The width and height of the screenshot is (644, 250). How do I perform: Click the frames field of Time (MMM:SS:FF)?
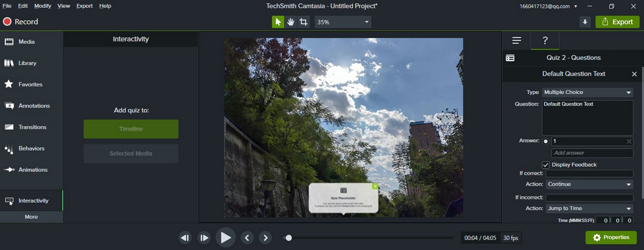[628, 220]
